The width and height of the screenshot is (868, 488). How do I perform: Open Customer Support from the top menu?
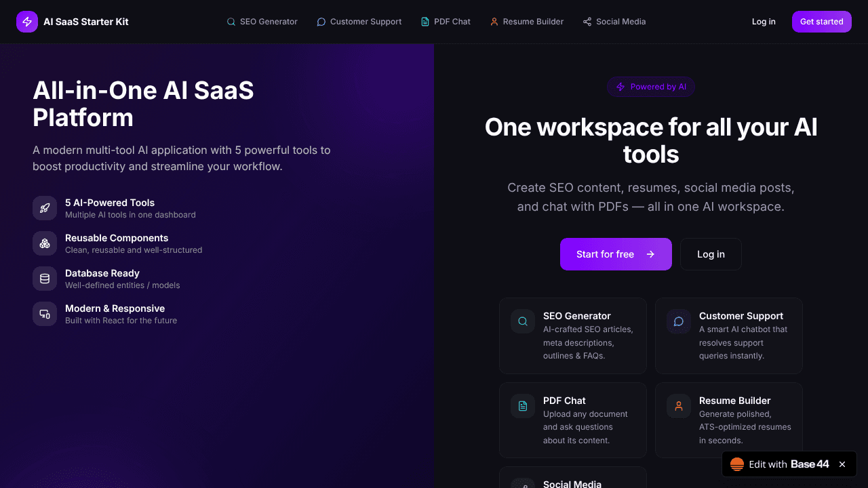pyautogui.click(x=359, y=22)
